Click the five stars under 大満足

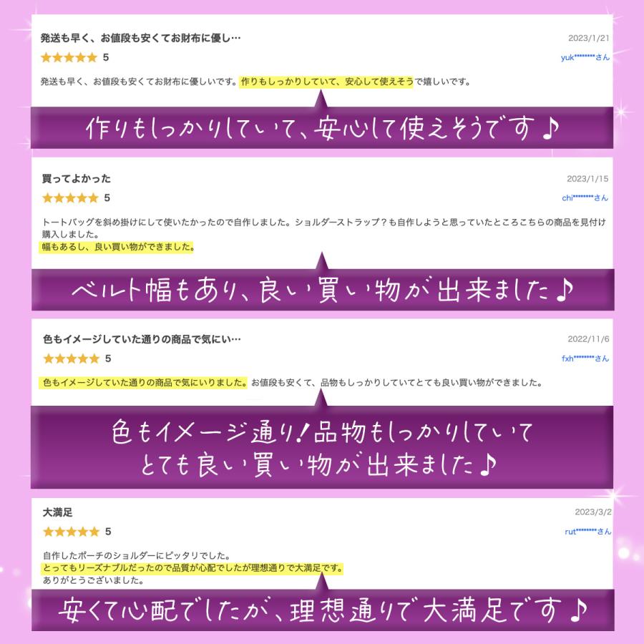click(72, 532)
